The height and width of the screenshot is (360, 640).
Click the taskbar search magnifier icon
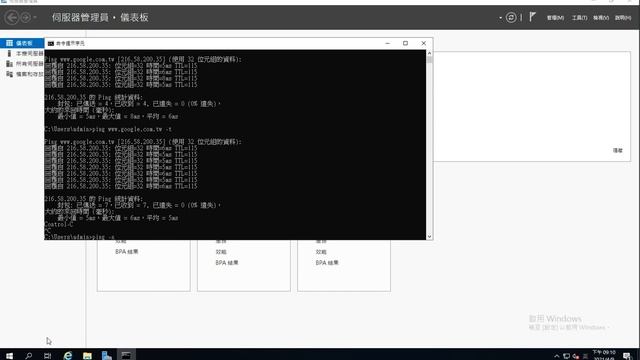click(x=29, y=356)
